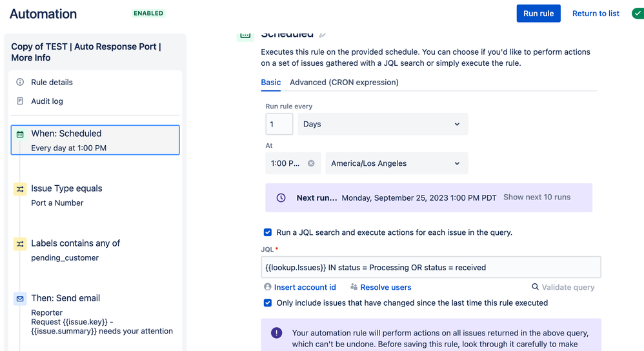
Task: Select the Issue Type equals condition icon
Action: click(x=20, y=189)
